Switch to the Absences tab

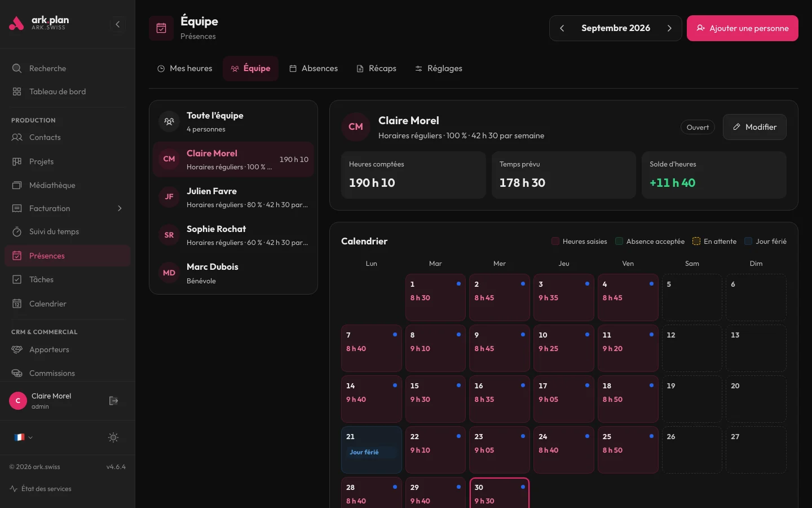pyautogui.click(x=314, y=68)
